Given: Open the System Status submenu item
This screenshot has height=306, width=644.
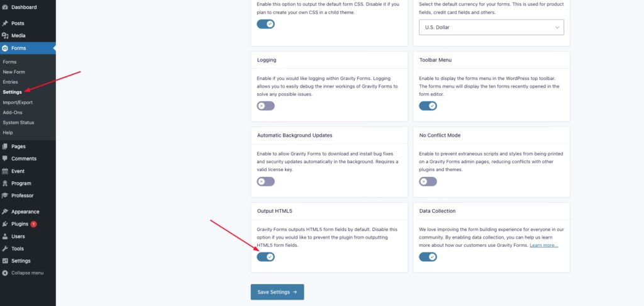Looking at the screenshot, I should (x=18, y=122).
